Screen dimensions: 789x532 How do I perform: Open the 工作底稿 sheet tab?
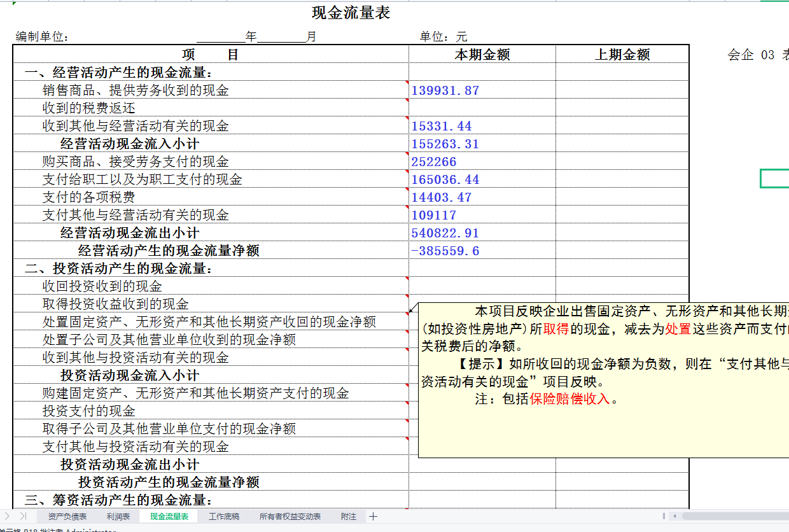point(224,516)
